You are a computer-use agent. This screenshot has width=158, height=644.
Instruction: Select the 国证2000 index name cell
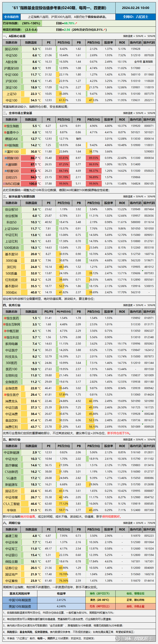11,49
